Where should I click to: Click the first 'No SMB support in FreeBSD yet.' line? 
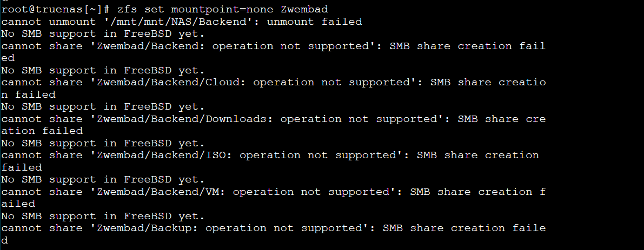[x=103, y=33]
